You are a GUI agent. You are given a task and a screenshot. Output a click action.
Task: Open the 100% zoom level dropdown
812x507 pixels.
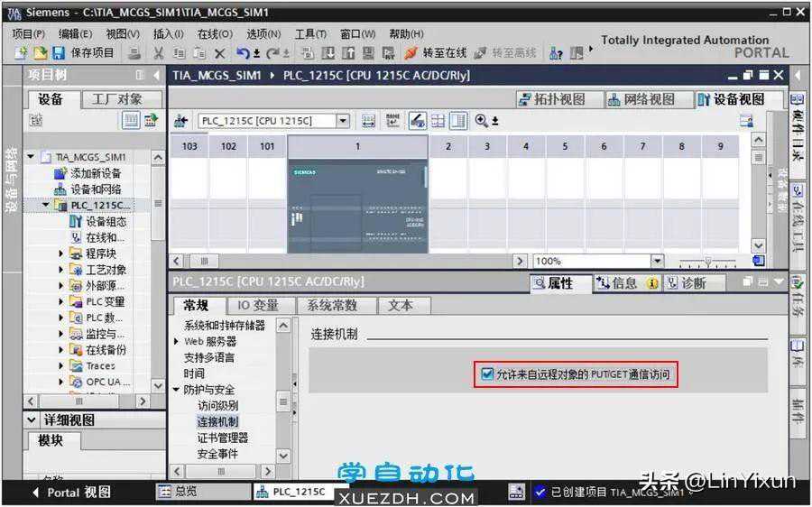coord(657,261)
